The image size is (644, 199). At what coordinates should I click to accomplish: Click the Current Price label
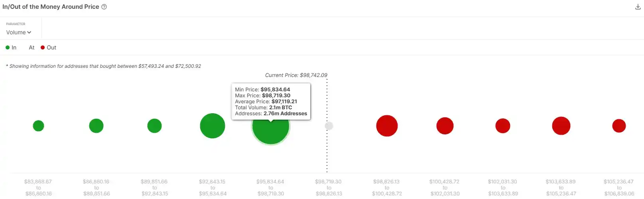point(296,75)
